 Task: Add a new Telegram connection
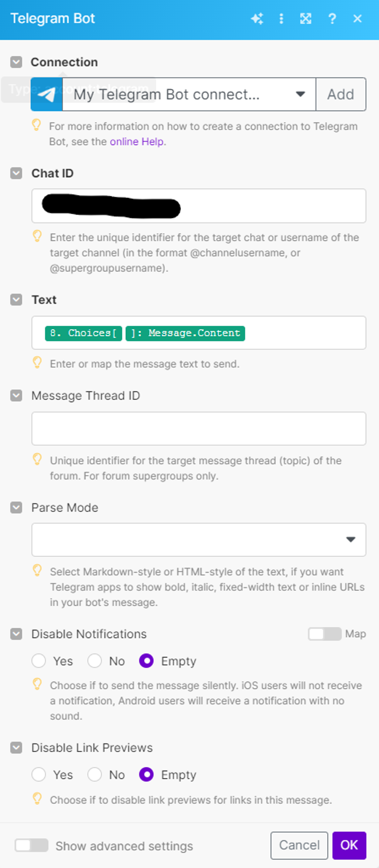point(341,94)
